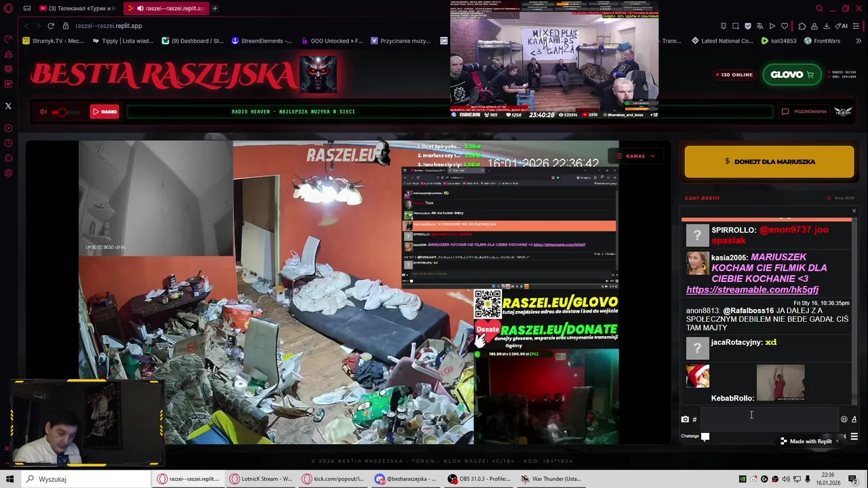Open the streamable.com/hk5gfj chat link
Image resolution: width=868 pixels, height=488 pixels.
[x=752, y=289]
